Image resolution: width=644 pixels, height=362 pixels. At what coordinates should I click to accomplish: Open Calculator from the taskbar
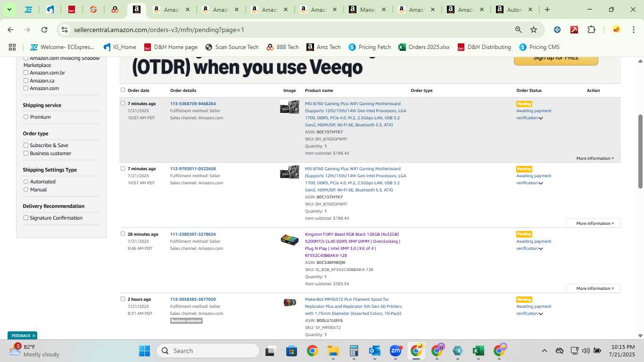pyautogui.click(x=354, y=351)
